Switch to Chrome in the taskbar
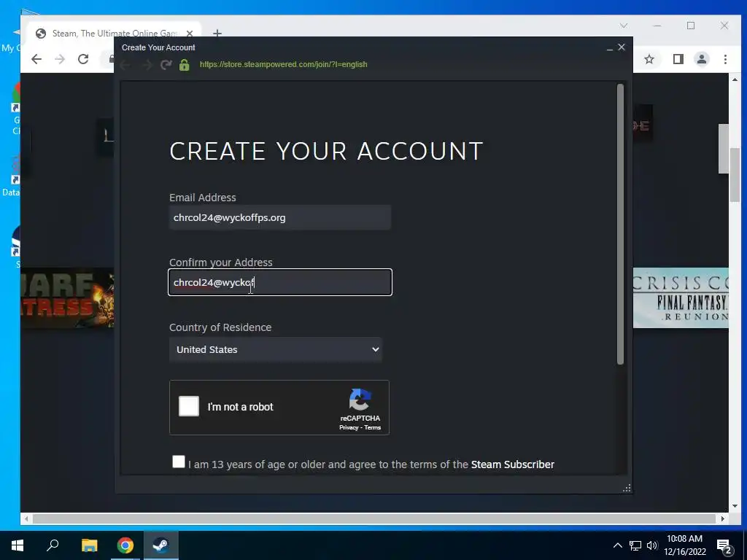The width and height of the screenshot is (747, 560). click(x=125, y=545)
